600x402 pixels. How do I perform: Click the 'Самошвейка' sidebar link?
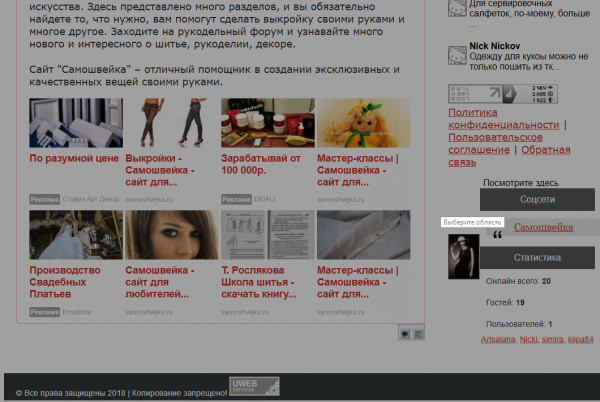[543, 227]
